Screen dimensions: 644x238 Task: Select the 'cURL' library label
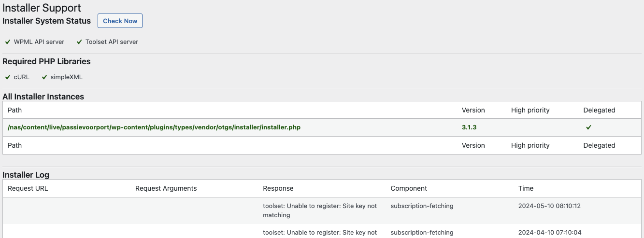pos(22,77)
